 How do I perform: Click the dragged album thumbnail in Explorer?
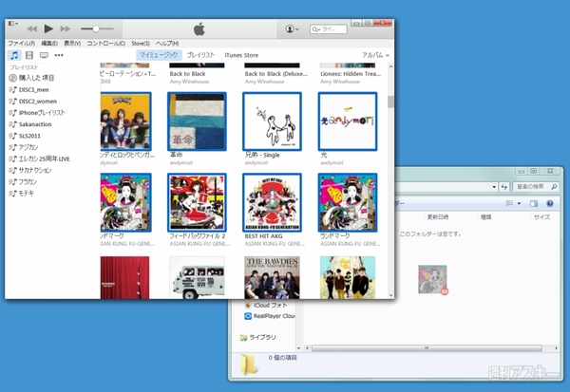432,279
